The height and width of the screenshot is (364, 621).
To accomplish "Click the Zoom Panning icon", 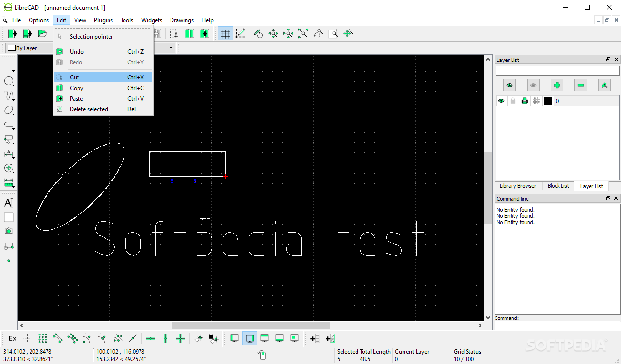I will point(348,33).
